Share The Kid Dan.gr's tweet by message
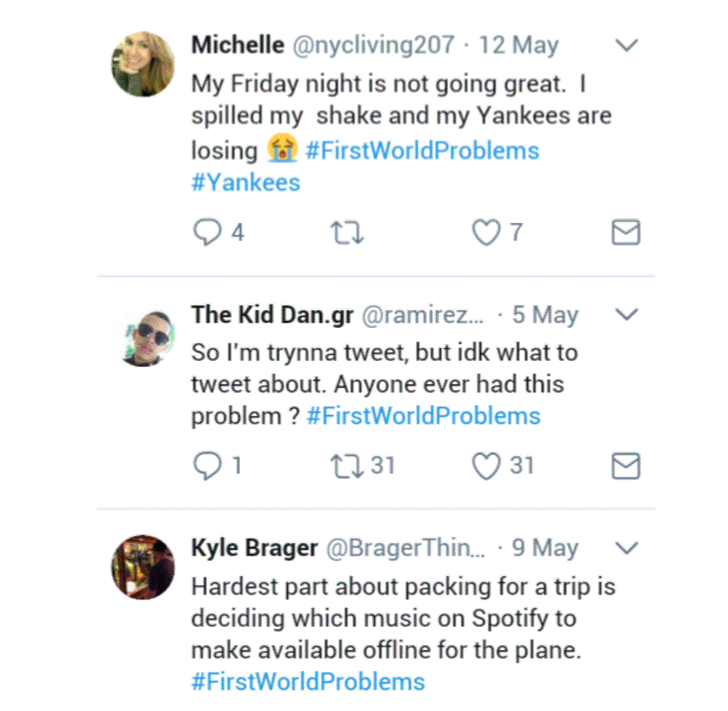728x711 pixels. click(625, 466)
